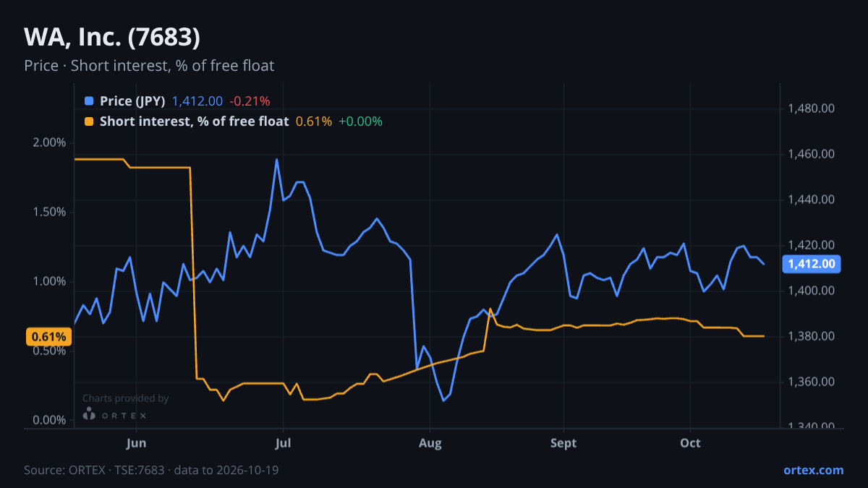Click the +0.00% short interest change
The width and height of the screenshot is (868, 488).
pos(360,121)
